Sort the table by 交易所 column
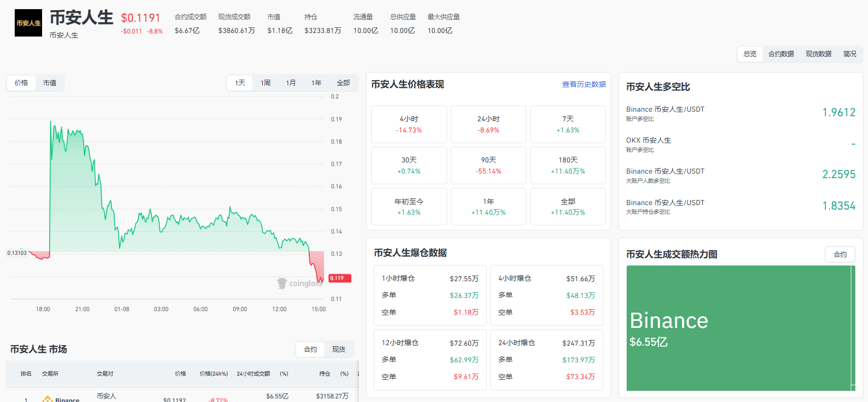 coord(50,374)
